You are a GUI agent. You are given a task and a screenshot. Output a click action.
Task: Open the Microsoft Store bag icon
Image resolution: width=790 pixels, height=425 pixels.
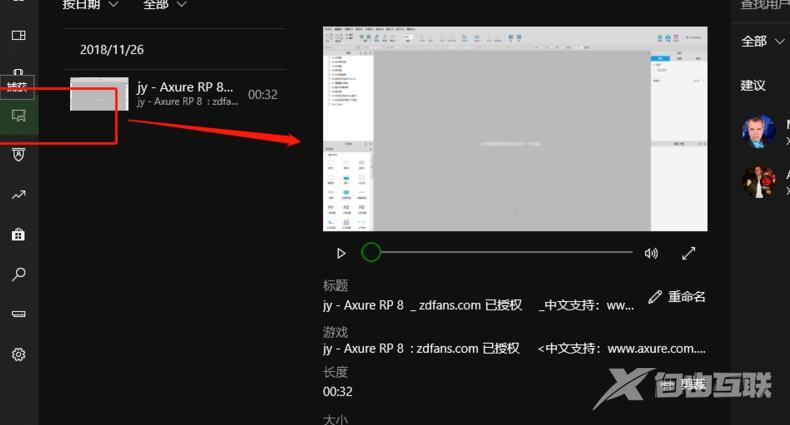[19, 234]
